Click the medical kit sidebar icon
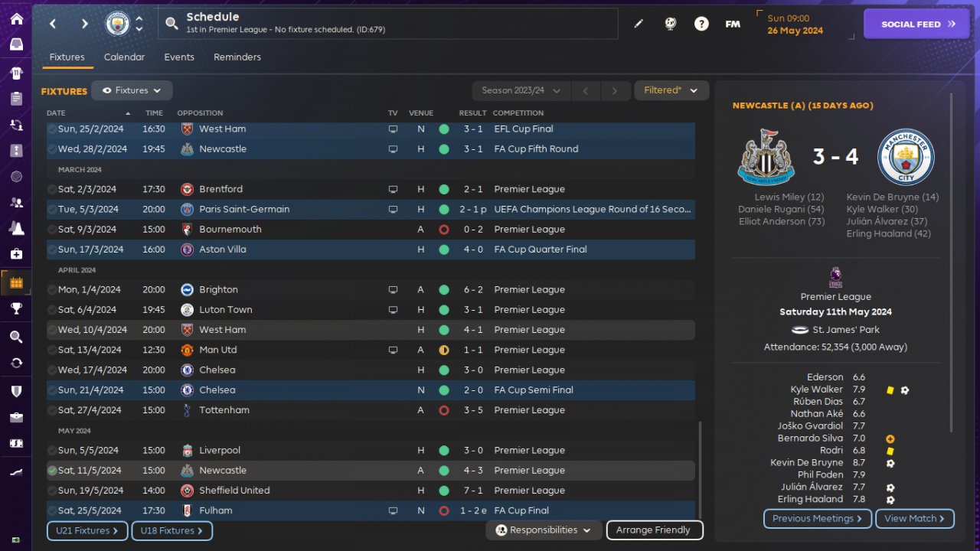This screenshot has height=551, width=980. coord(16,253)
